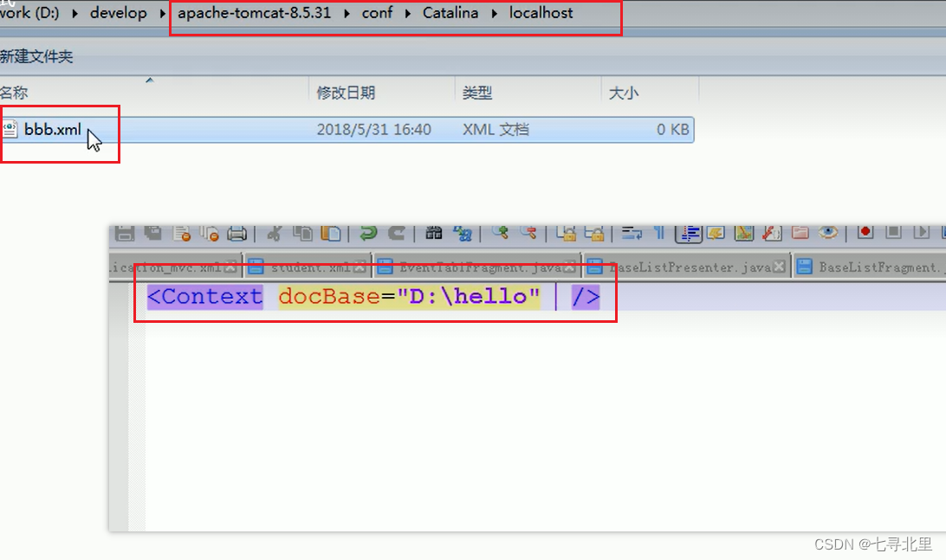
Task: Click the Save All toolbar icon
Action: (153, 233)
